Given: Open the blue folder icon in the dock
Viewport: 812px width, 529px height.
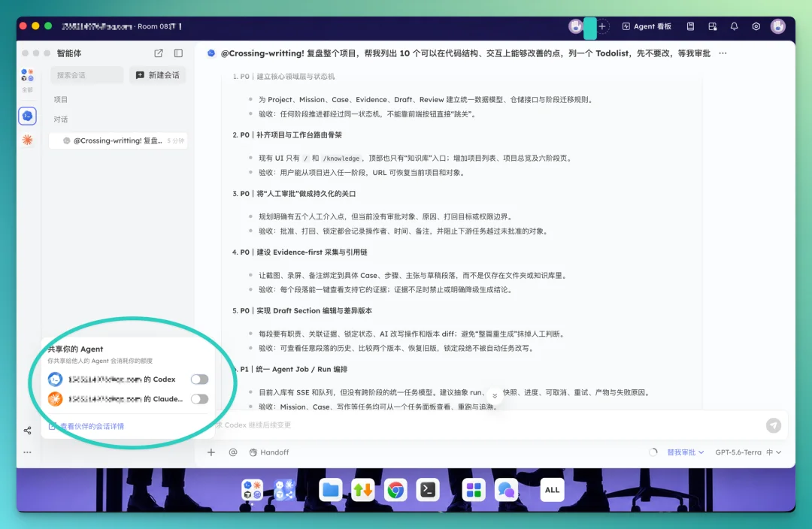Looking at the screenshot, I should coord(330,490).
